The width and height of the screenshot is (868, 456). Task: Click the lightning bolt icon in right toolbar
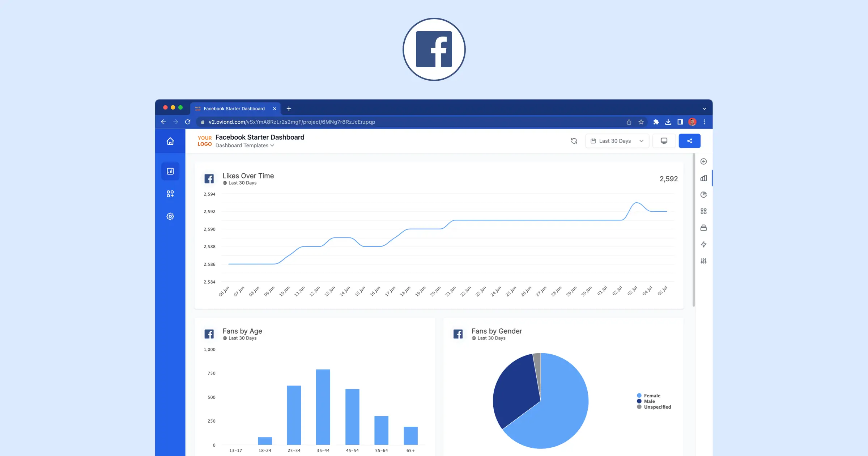click(x=703, y=244)
